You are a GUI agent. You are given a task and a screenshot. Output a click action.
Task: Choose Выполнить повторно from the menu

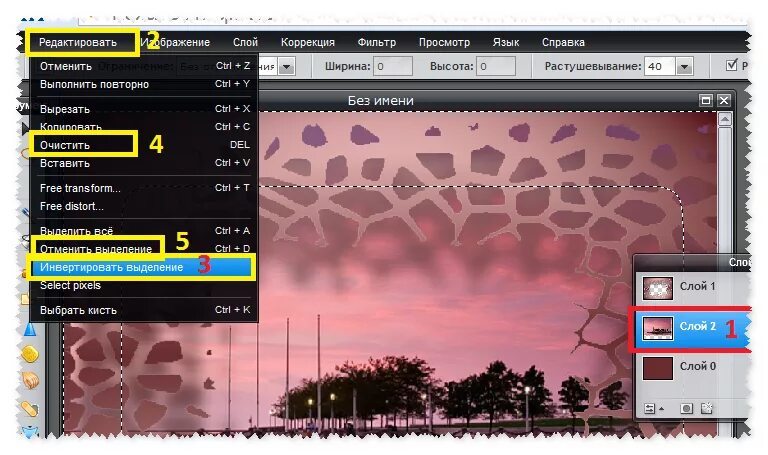[x=144, y=84]
